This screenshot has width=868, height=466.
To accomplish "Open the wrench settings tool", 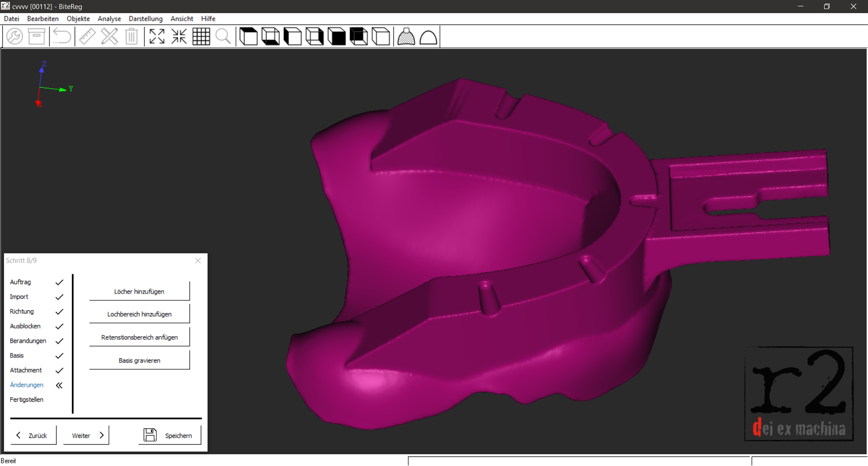I will coord(14,36).
